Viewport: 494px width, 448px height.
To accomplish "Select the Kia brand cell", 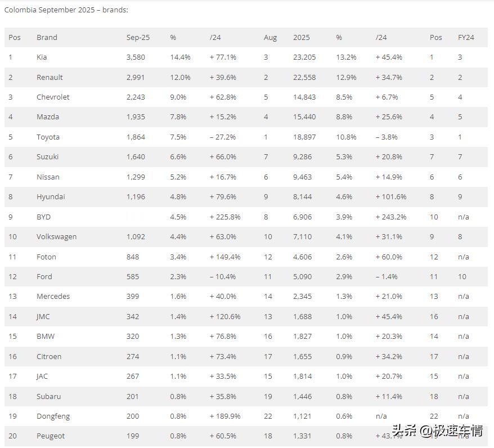I will coord(42,57).
